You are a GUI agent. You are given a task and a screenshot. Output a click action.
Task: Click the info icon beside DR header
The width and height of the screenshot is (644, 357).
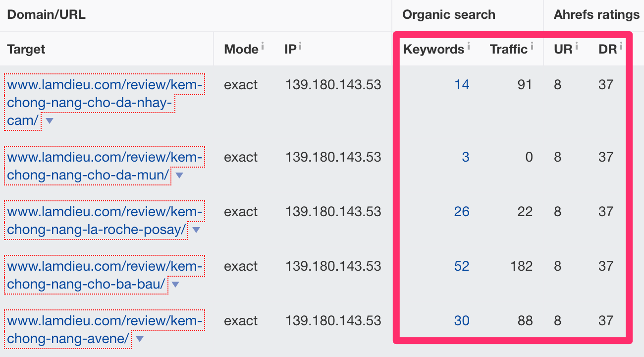click(621, 46)
